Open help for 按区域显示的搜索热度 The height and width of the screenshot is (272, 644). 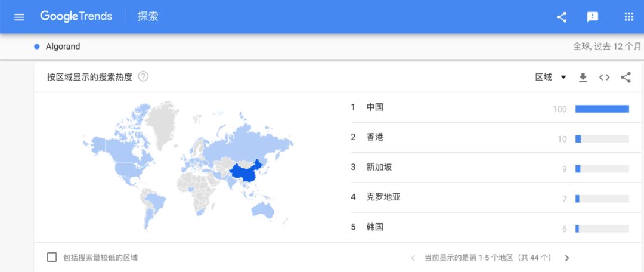(x=143, y=77)
